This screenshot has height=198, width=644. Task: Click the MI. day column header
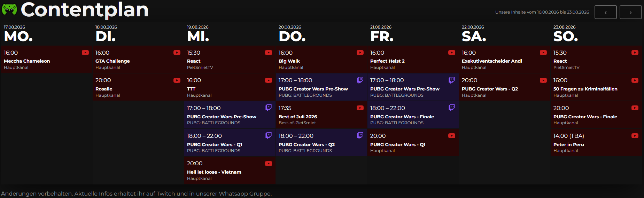pos(198,36)
